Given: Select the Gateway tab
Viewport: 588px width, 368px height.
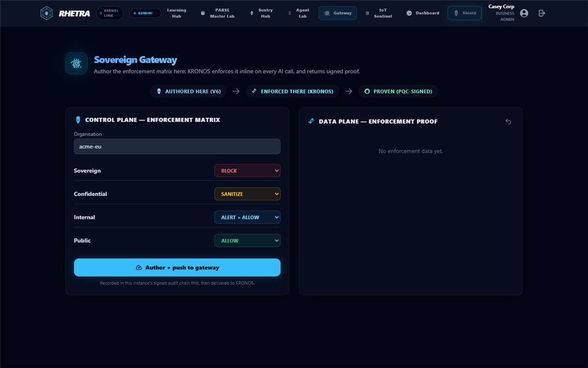Looking at the screenshot, I should pyautogui.click(x=338, y=13).
